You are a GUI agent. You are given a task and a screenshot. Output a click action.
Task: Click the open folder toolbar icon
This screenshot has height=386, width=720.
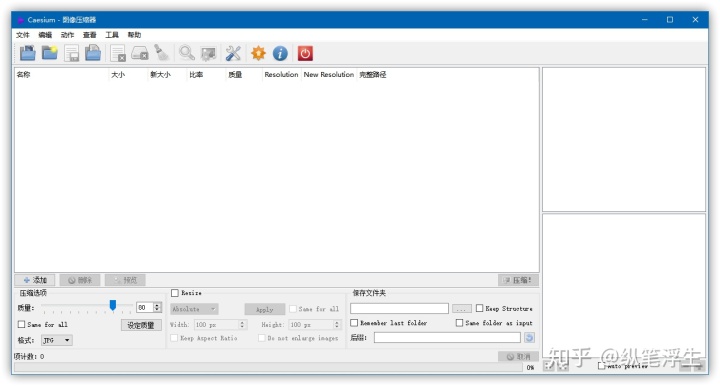pyautogui.click(x=50, y=53)
